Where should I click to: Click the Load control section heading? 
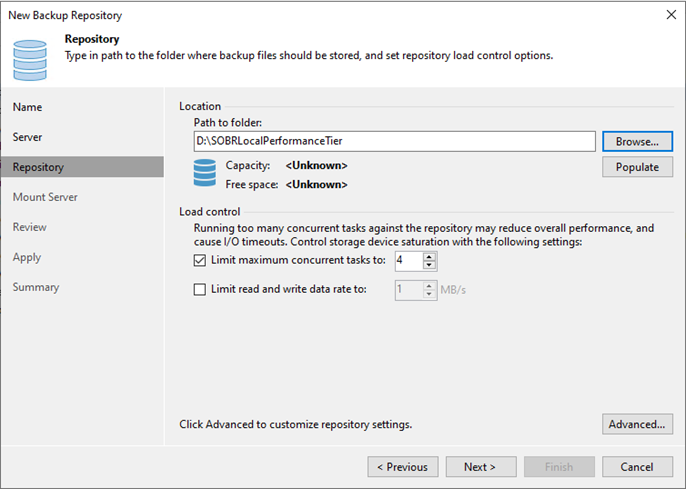coord(210,212)
